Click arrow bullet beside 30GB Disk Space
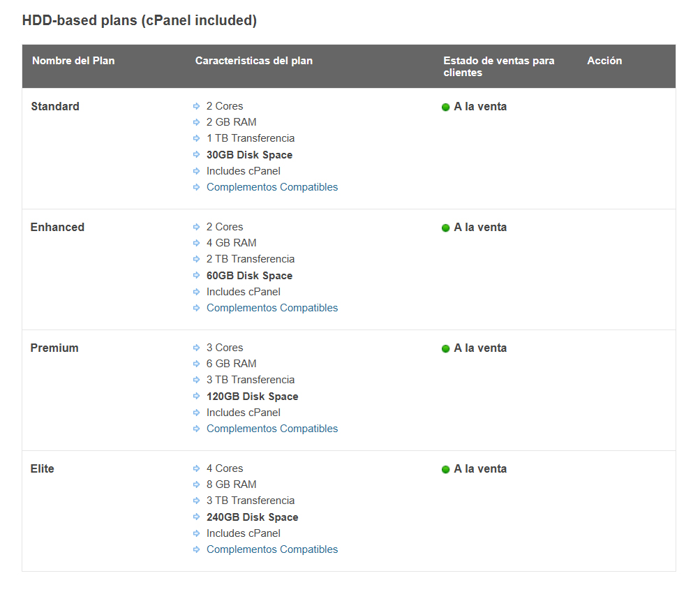The width and height of the screenshot is (700, 592). [x=197, y=155]
